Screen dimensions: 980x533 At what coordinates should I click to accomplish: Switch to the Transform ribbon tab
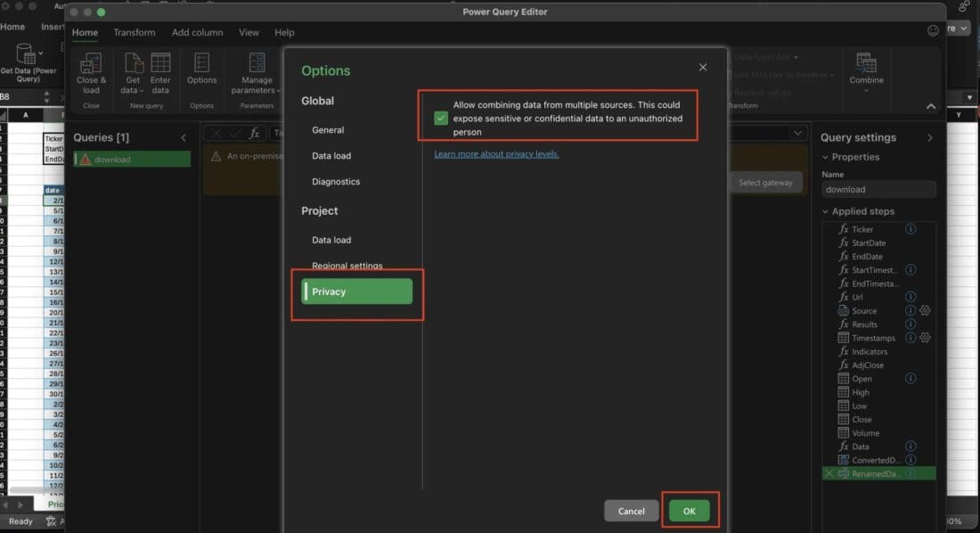(x=135, y=32)
